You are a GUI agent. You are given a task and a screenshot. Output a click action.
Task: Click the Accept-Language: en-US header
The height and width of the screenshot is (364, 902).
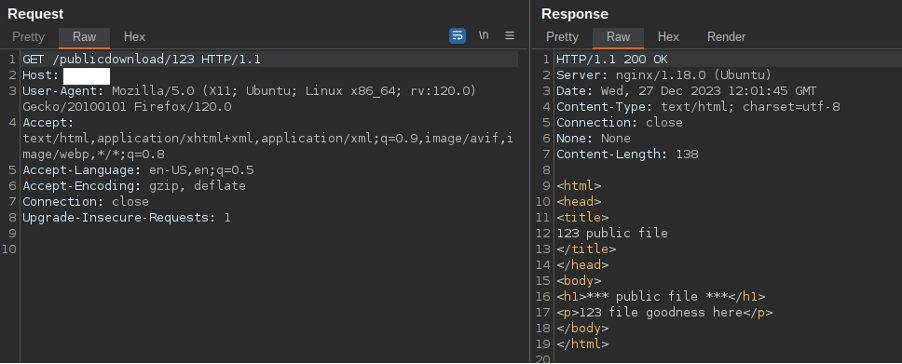click(138, 170)
